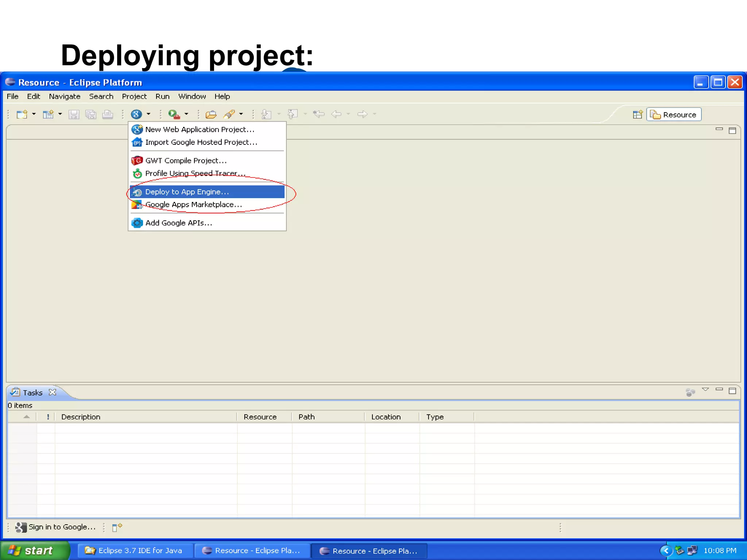747x560 pixels.
Task: Click the open folder toolbar icon
Action: [x=211, y=114]
